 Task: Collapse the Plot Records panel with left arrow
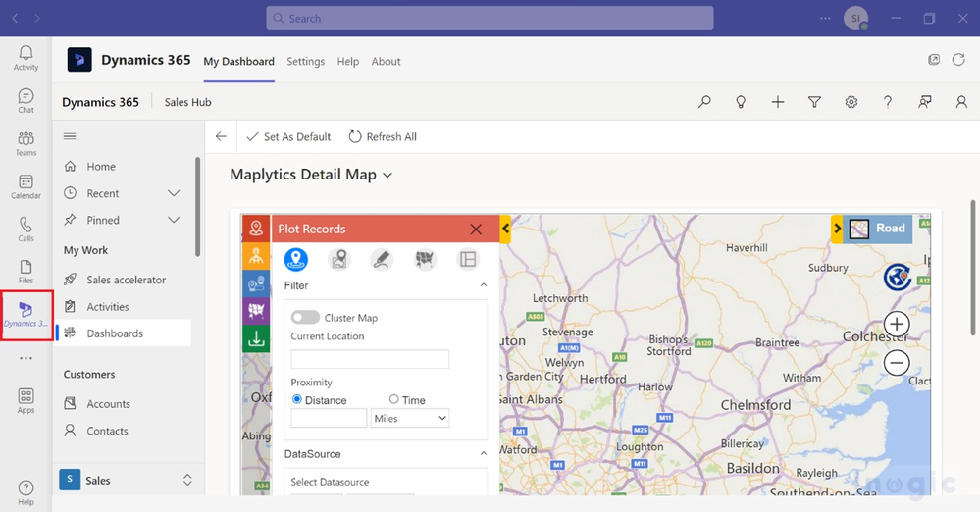(x=505, y=229)
